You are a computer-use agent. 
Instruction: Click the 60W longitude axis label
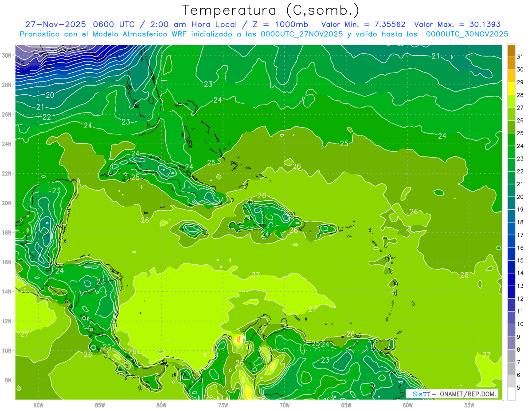408,405
